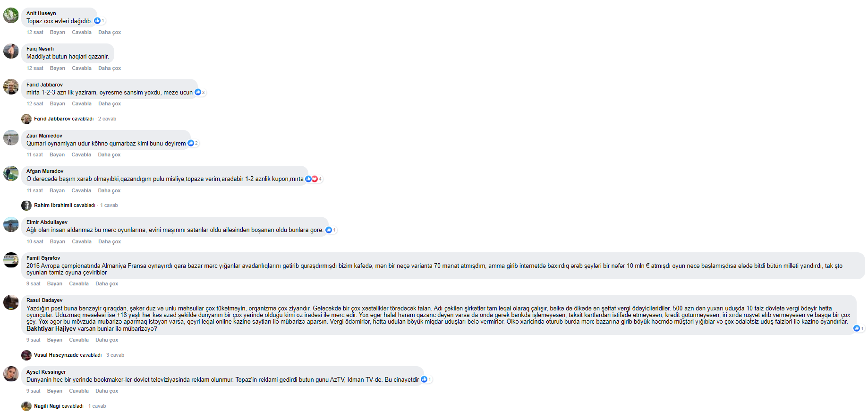Viewport: 868px width, 412px height.
Task: Open Daha çox menu under Faiq Nəsirli's comment
Action: (x=110, y=69)
